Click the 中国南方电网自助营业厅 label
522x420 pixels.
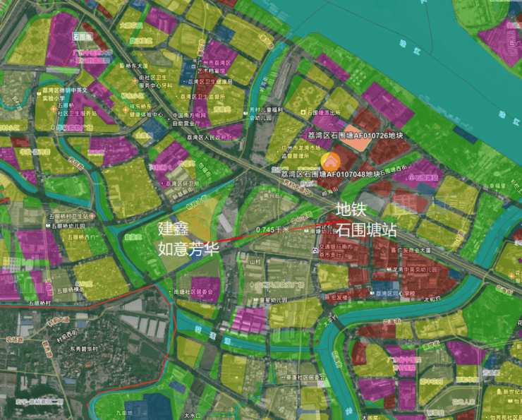click(x=189, y=119)
